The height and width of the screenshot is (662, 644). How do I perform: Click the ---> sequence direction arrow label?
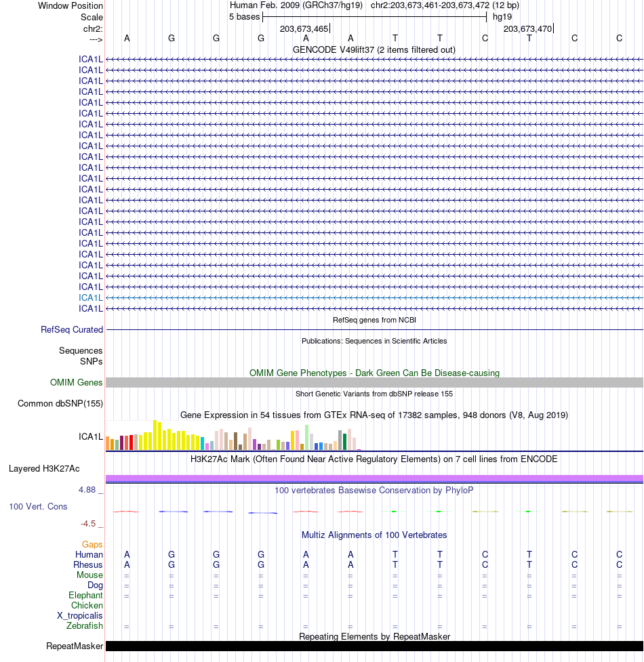96,40
